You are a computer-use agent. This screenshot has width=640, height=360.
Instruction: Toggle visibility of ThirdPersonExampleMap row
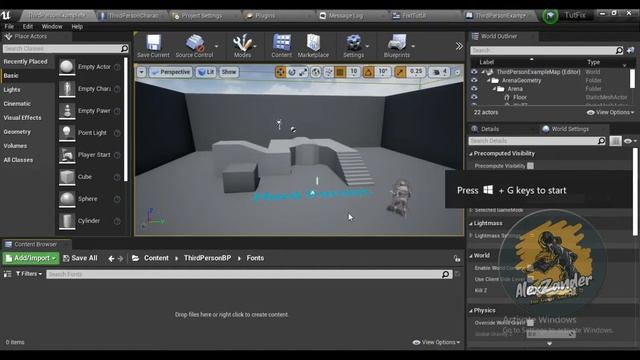[474, 72]
